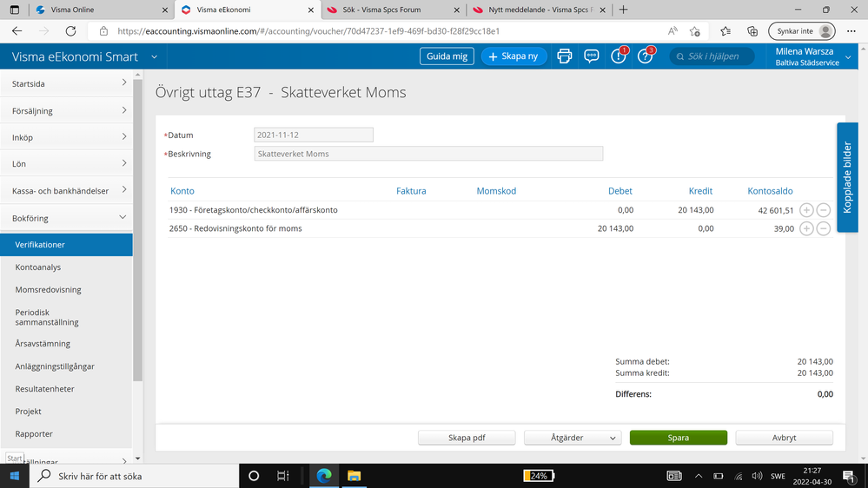868x488 pixels.
Task: Go back with browser back arrow
Action: [x=17, y=31]
